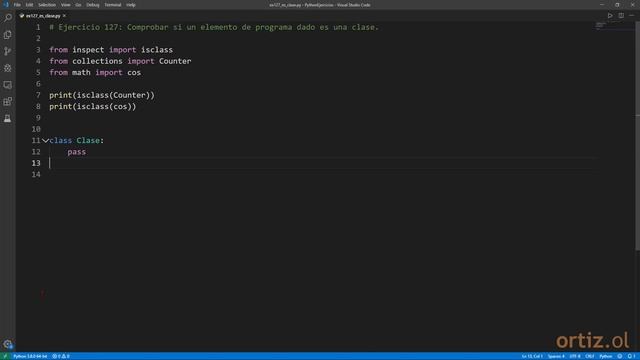Change the Spaces: 4 indentation setting
The width and height of the screenshot is (640, 360).
click(x=556, y=356)
